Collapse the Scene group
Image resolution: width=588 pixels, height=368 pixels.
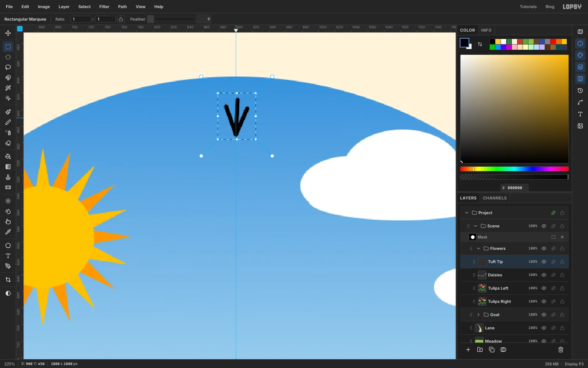(476, 226)
